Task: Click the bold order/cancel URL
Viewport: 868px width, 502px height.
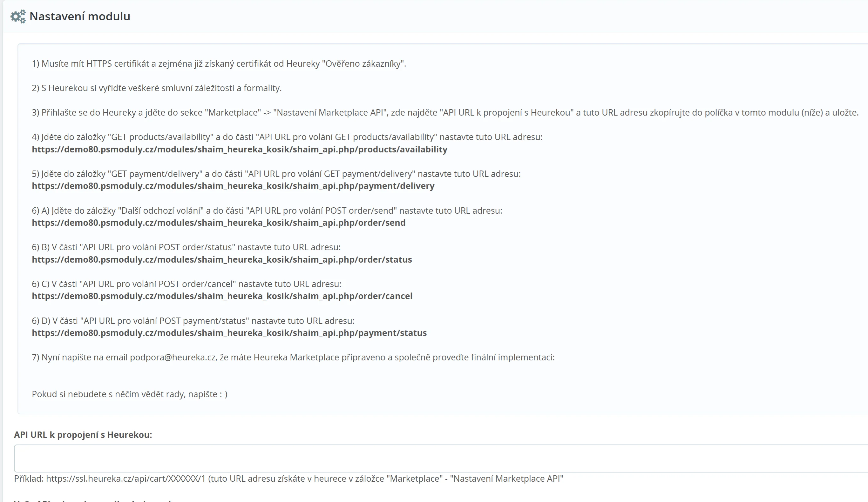Action: coord(222,296)
